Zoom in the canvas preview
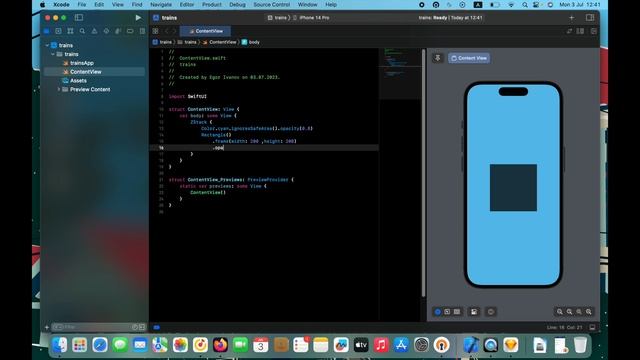 (x=589, y=312)
